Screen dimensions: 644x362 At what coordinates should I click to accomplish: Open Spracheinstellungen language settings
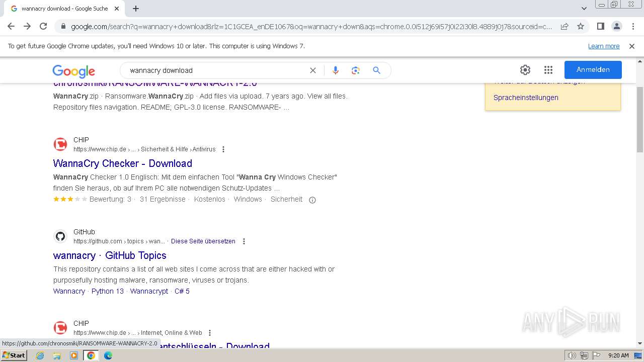pyautogui.click(x=526, y=98)
